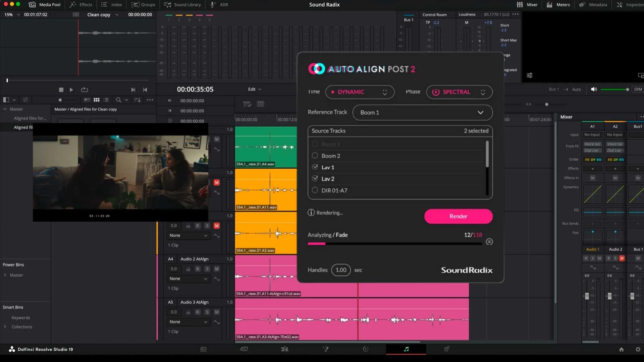Mute the Audio 2 AtAlgn track
Screen dimensions: 644x362
pyautogui.click(x=216, y=269)
